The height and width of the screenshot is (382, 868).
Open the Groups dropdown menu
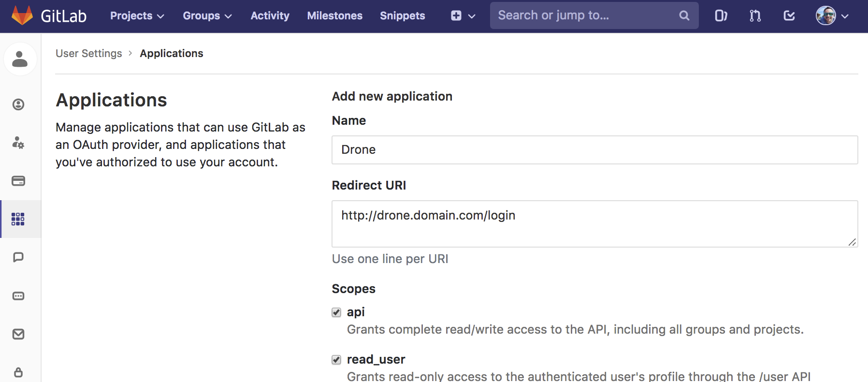(x=207, y=16)
